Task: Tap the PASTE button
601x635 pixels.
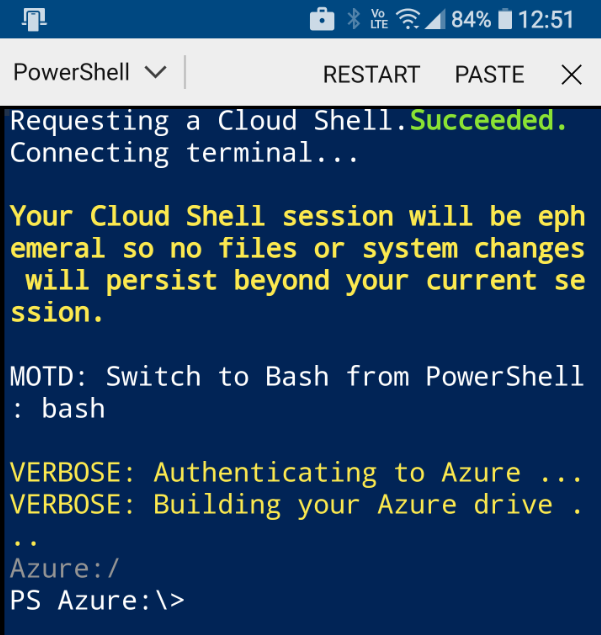Action: click(x=489, y=74)
